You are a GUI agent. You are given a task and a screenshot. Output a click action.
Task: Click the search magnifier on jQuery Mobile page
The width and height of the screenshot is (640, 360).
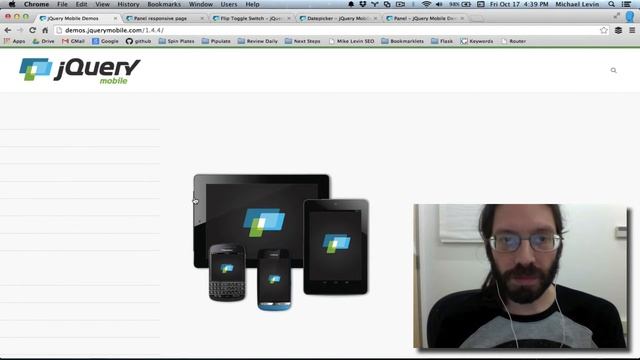[613, 70]
